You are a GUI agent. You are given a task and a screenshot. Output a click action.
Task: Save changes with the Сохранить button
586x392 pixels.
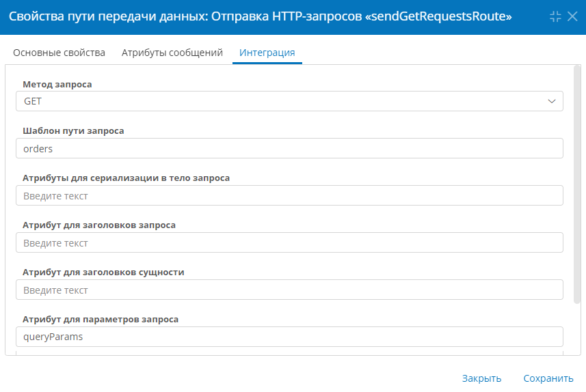[548, 378]
